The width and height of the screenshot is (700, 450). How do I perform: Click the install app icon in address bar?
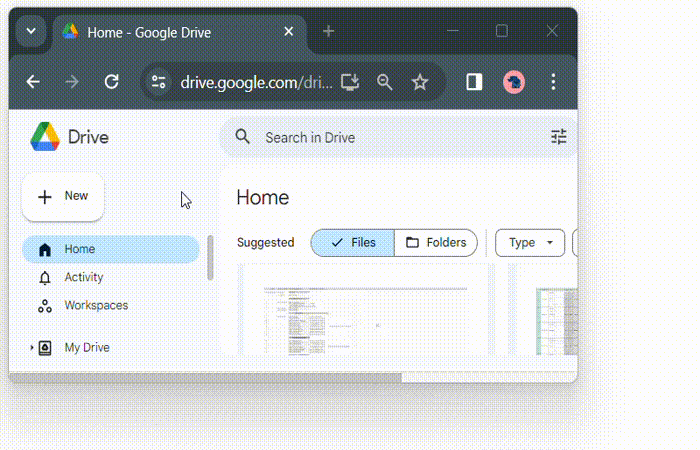(x=350, y=82)
